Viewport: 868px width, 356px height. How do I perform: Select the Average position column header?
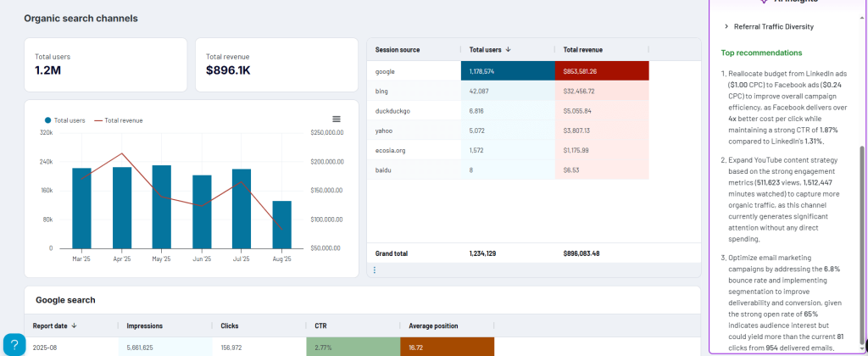point(433,325)
